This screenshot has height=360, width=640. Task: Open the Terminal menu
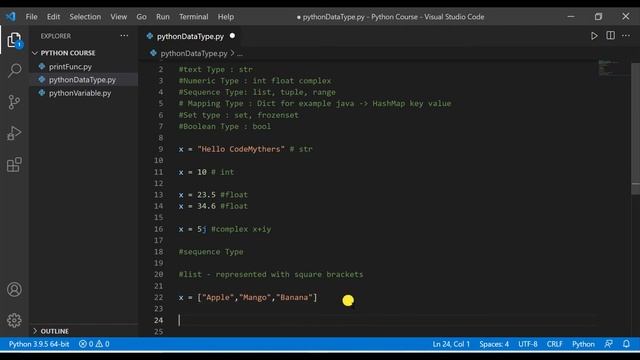coord(193,17)
